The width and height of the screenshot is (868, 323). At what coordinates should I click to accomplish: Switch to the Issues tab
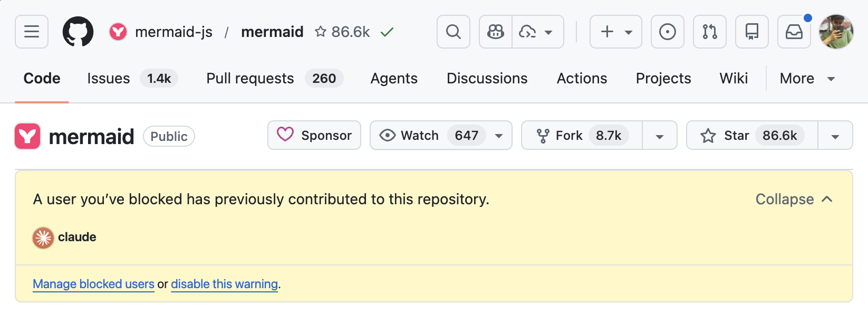point(109,79)
